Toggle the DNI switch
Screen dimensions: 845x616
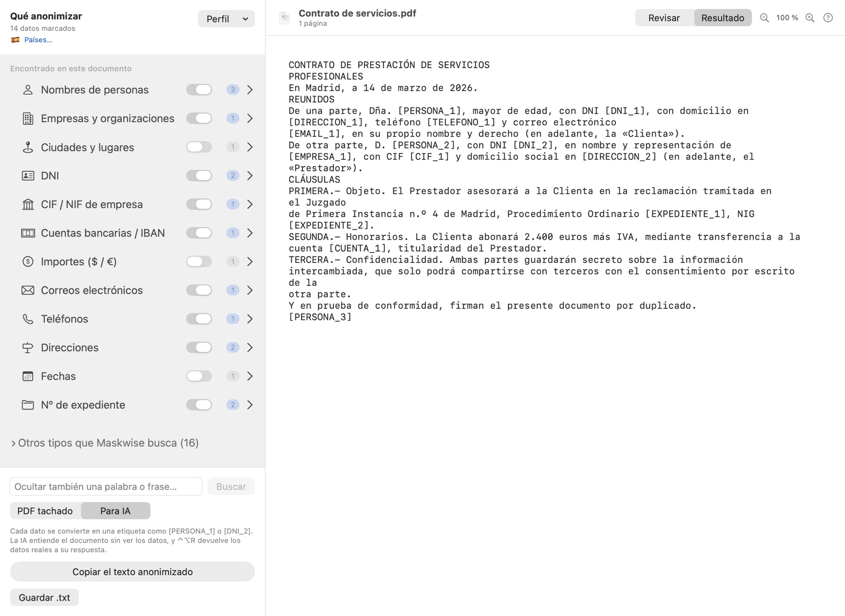[199, 176]
